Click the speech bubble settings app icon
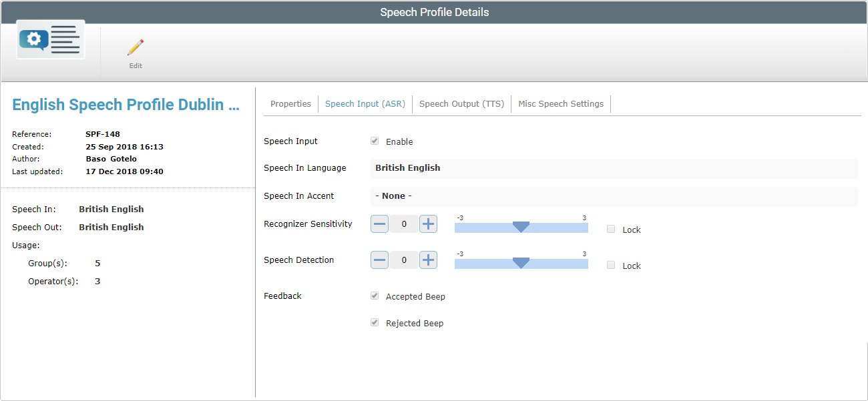 pyautogui.click(x=50, y=39)
